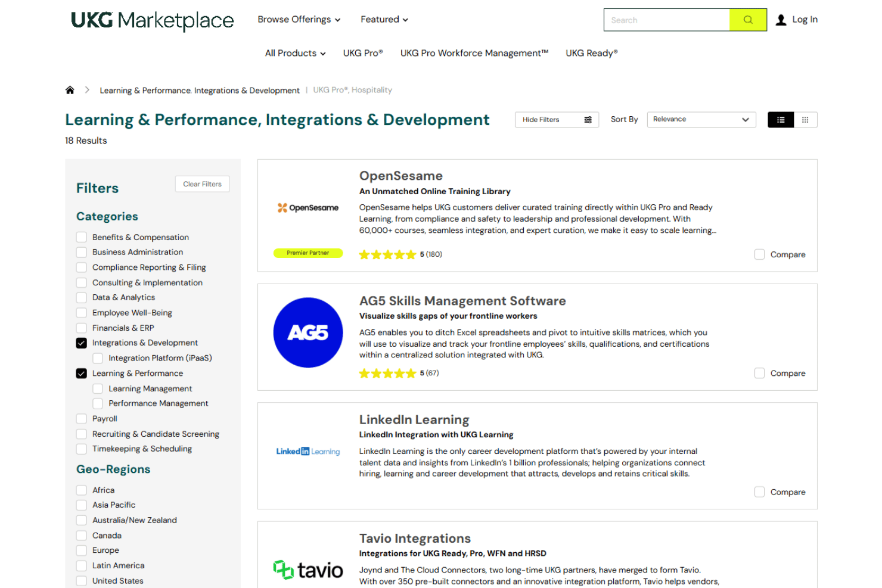Click the Clear Filters button

(203, 184)
